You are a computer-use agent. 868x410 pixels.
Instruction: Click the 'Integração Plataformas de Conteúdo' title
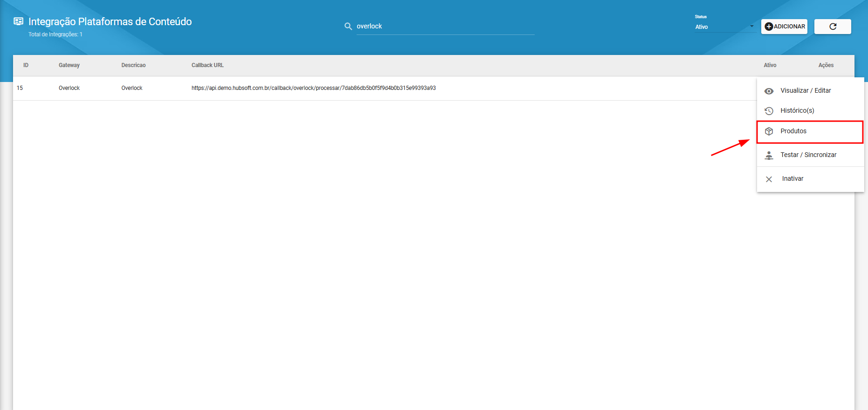tap(110, 21)
